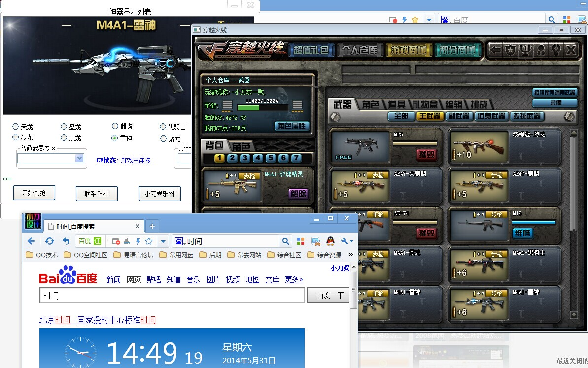
Task: Click hex bolt icon right of 投掷武器 tab
Action: click(x=569, y=117)
